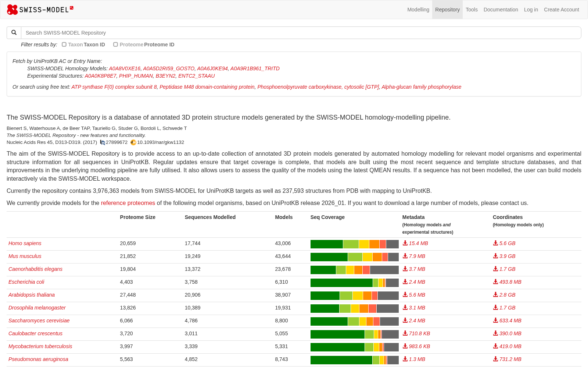588x368 pixels.
Task: Open the Modelling menu
Action: click(418, 10)
